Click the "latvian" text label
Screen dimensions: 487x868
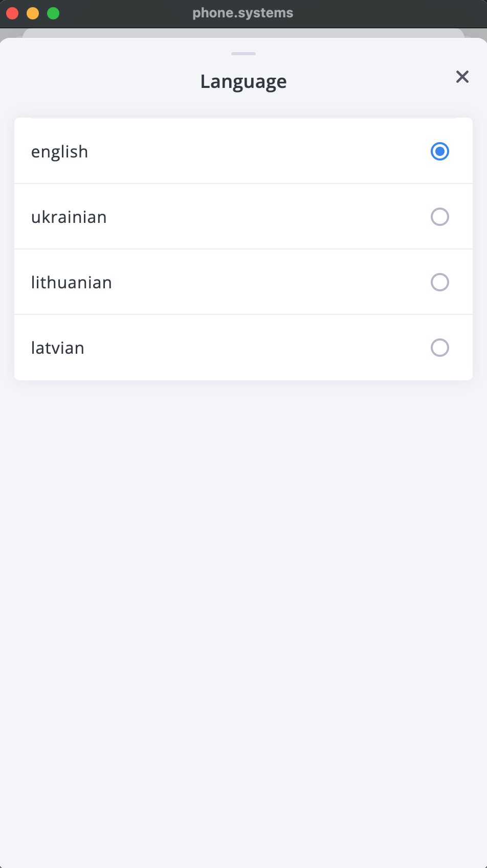click(x=57, y=348)
